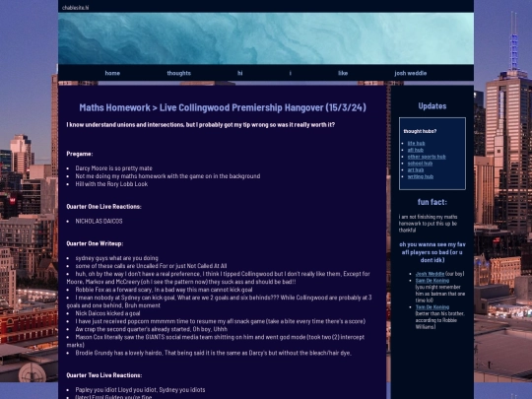Open the home nav link
The height and width of the screenshot is (399, 532).
click(112, 73)
